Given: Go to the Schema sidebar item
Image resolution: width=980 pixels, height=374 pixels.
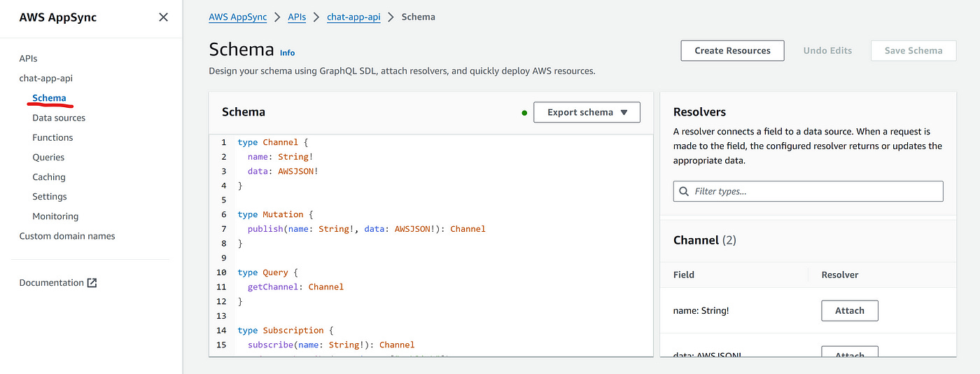Looking at the screenshot, I should pos(49,98).
